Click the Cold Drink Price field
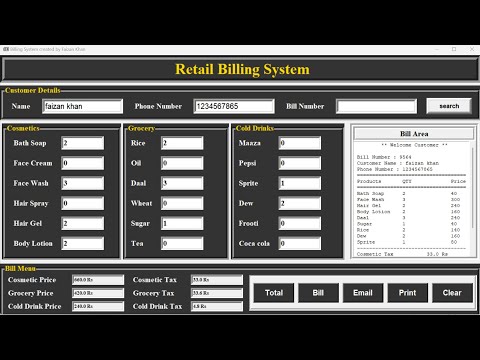This screenshot has height=360, width=480. [98, 306]
